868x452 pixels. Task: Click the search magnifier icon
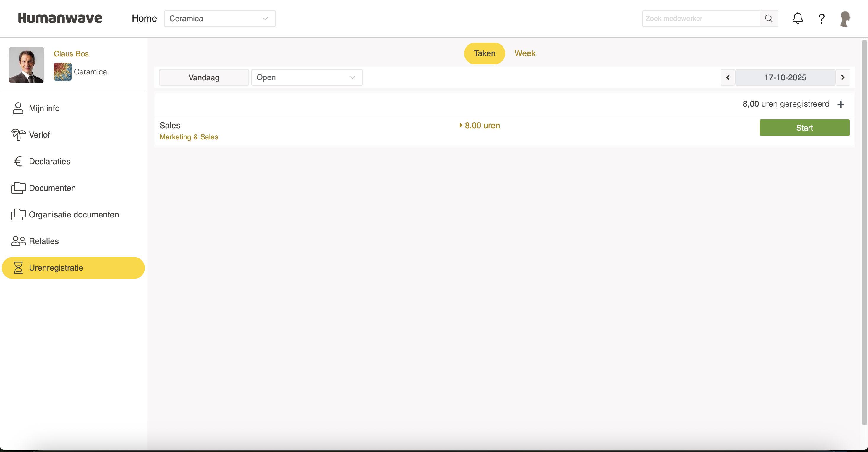click(x=769, y=19)
